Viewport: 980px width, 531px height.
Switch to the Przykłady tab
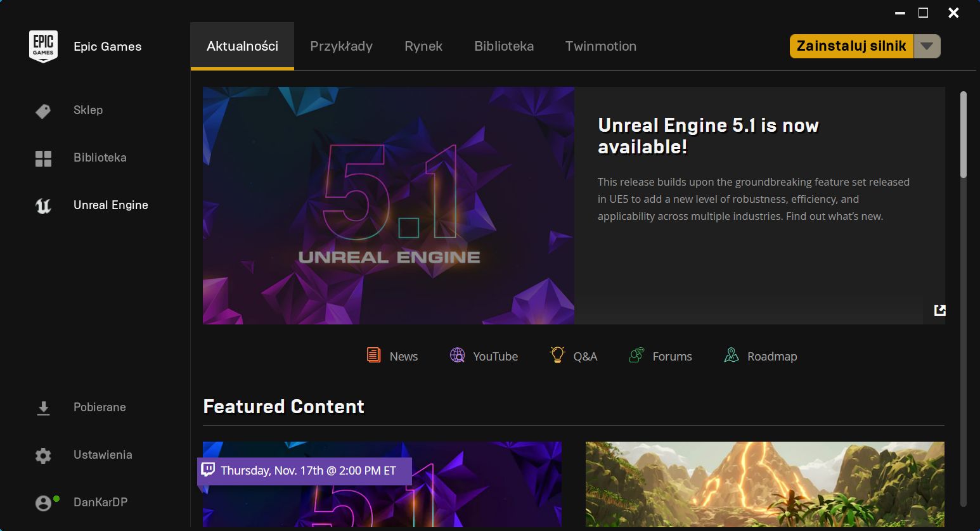(x=341, y=46)
